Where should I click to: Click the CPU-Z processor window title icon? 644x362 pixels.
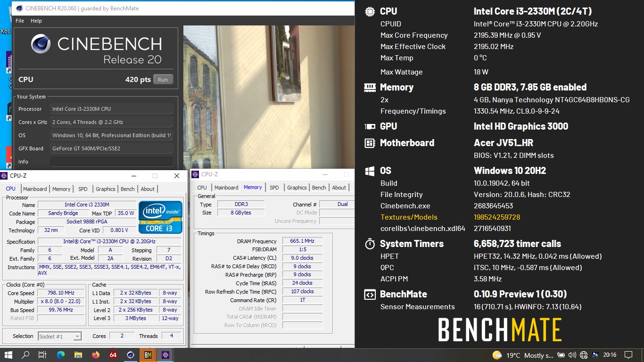pos(4,176)
